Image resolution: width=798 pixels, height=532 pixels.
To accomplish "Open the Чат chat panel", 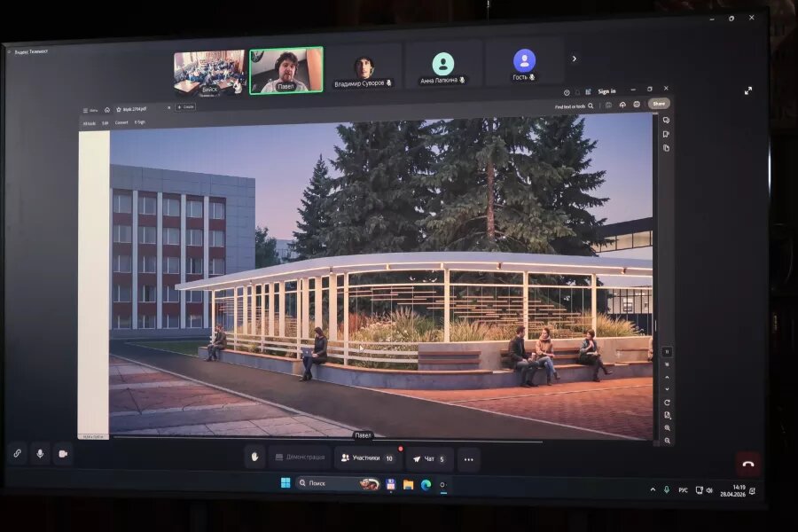I will tap(429, 459).
